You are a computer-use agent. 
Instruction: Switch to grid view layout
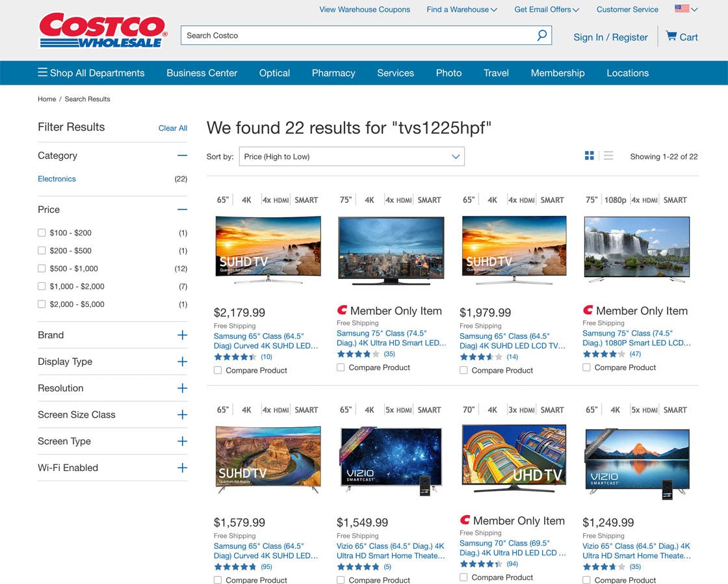click(590, 155)
